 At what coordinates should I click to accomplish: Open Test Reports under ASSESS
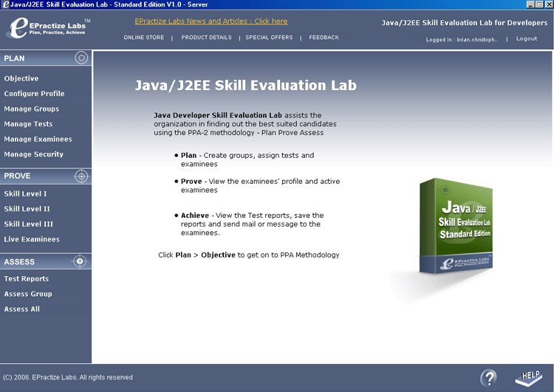coord(27,278)
